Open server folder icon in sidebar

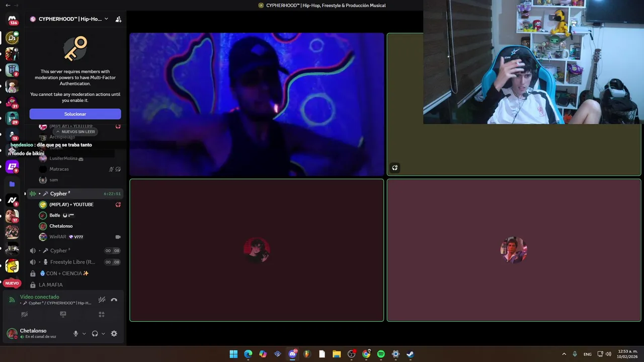pyautogui.click(x=12, y=184)
